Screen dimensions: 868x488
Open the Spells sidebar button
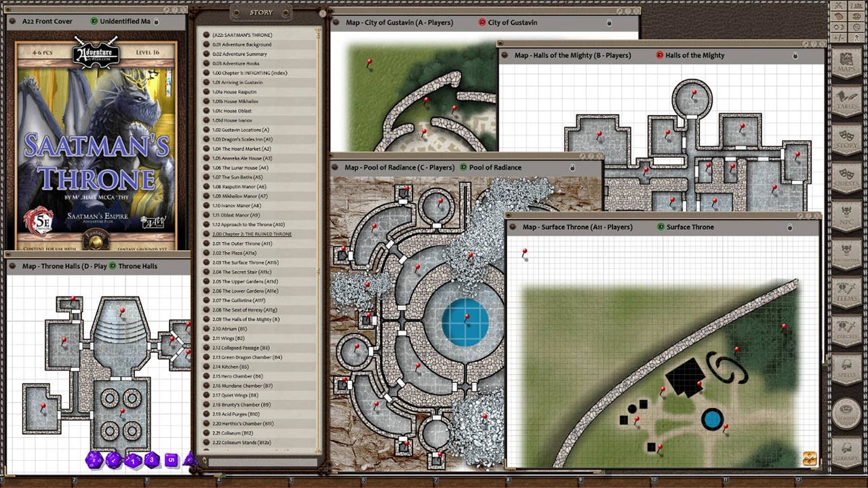click(846, 369)
